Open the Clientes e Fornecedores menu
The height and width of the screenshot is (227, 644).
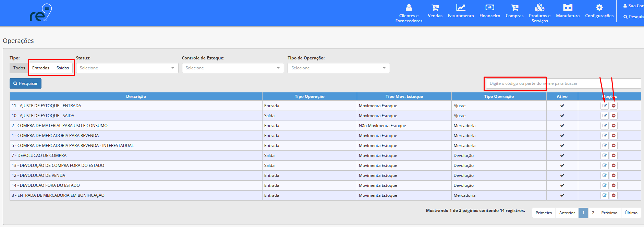click(409, 13)
